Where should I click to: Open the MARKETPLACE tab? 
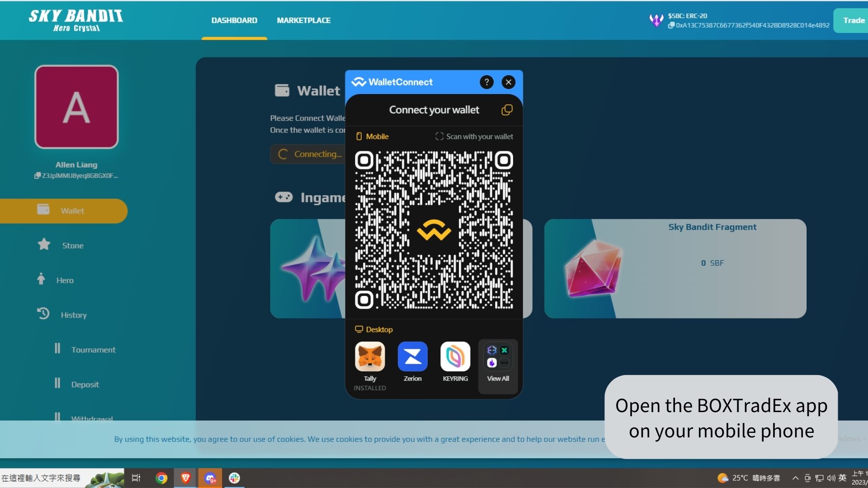pos(303,20)
